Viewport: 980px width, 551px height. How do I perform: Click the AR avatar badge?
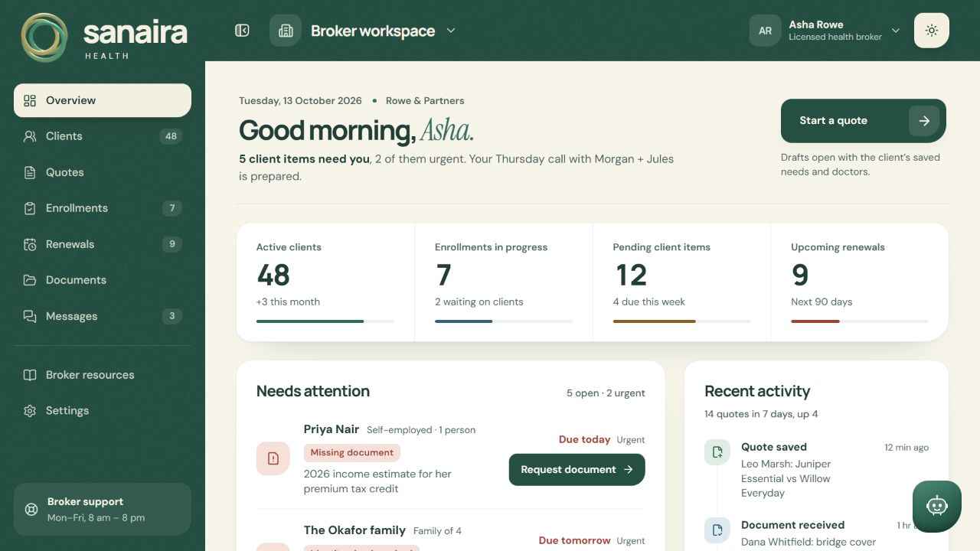tap(765, 31)
